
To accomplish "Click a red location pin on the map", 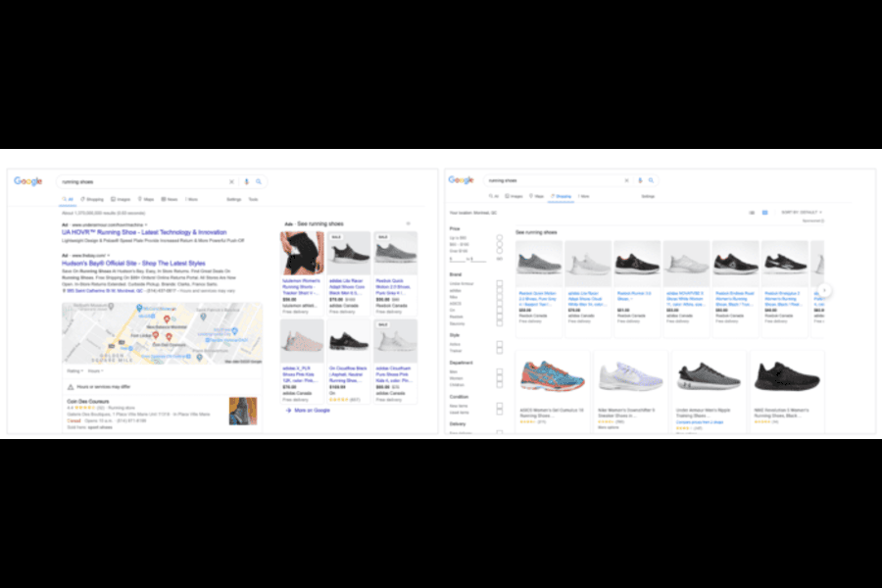I will 166,319.
